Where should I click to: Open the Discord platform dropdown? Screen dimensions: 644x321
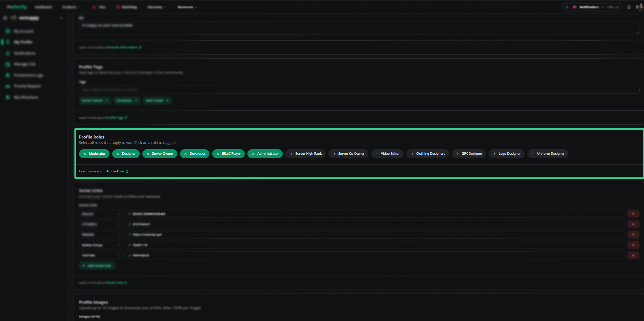pyautogui.click(x=101, y=214)
